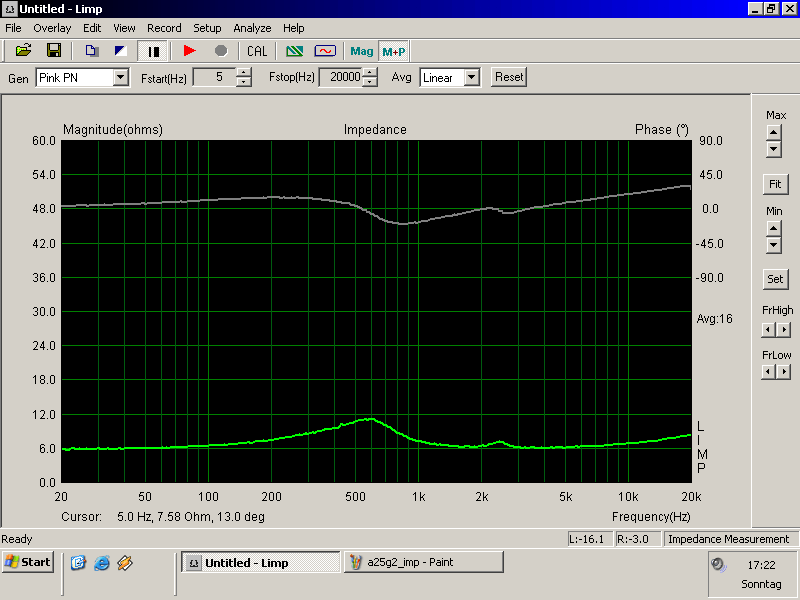Click FrHigh right arrow
The width and height of the screenshot is (800, 600).
coord(784,329)
